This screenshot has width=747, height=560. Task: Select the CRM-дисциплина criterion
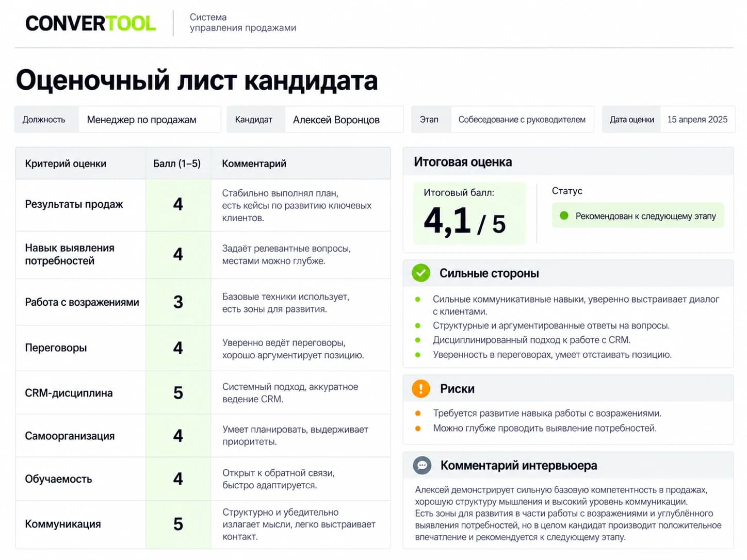pyautogui.click(x=69, y=393)
